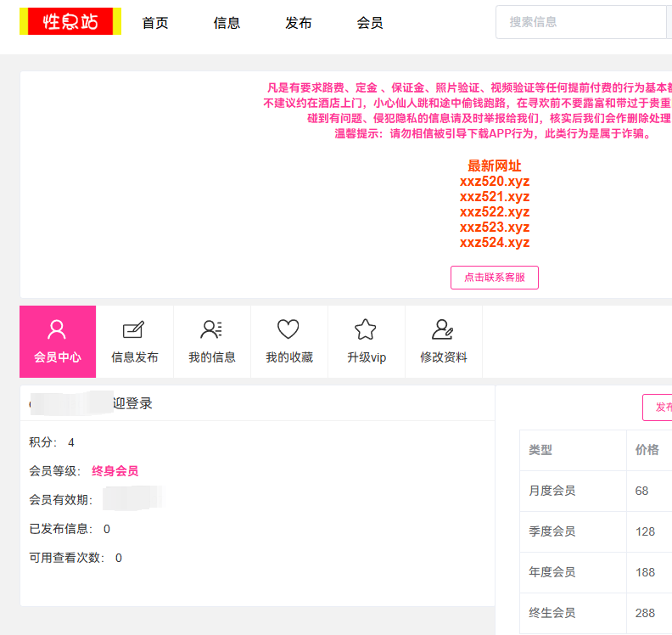Select the 信息发布 edit icon
This screenshot has height=635, width=672.
pos(134,329)
